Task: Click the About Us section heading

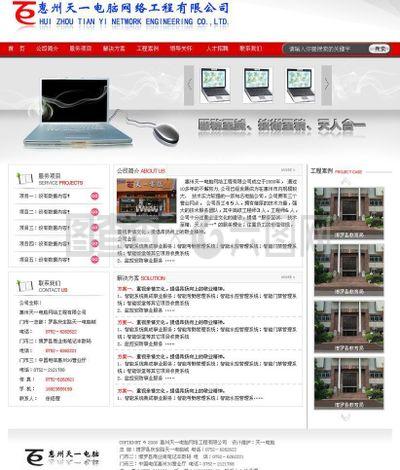Action: point(141,171)
